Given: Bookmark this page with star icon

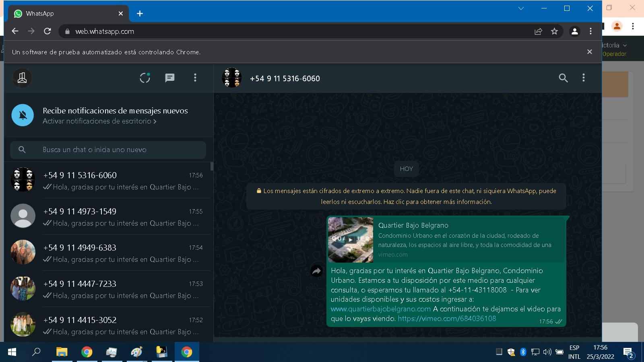Looking at the screenshot, I should [554, 31].
